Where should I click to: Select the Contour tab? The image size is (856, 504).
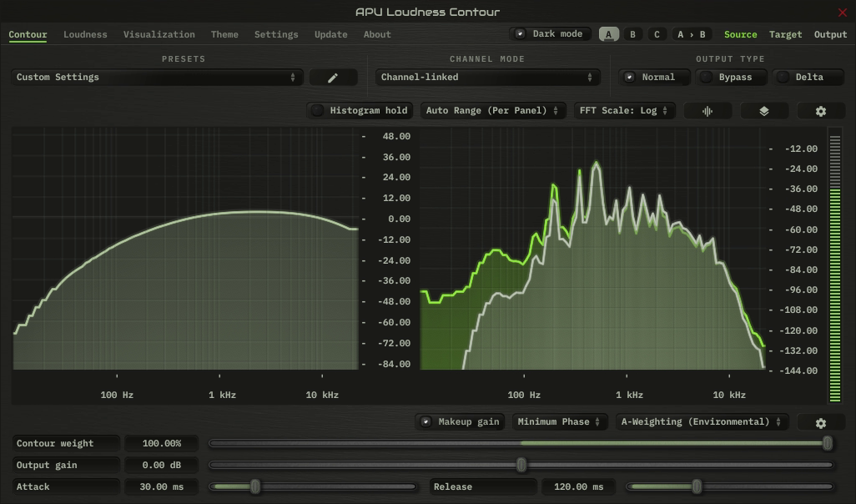coord(28,34)
